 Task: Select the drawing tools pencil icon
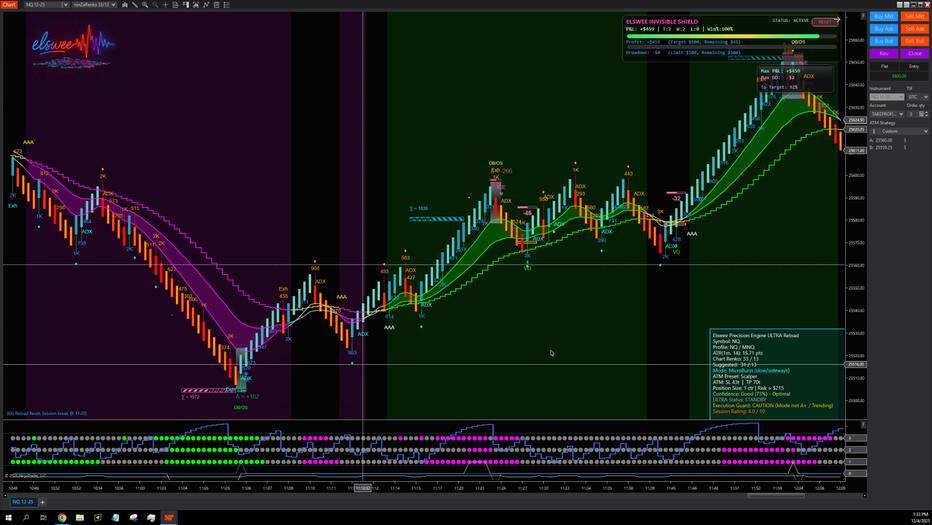[x=135, y=5]
